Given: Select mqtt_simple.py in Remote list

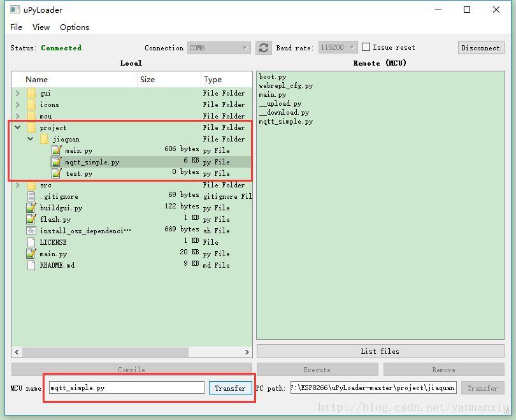Looking at the screenshot, I should click(x=285, y=122).
